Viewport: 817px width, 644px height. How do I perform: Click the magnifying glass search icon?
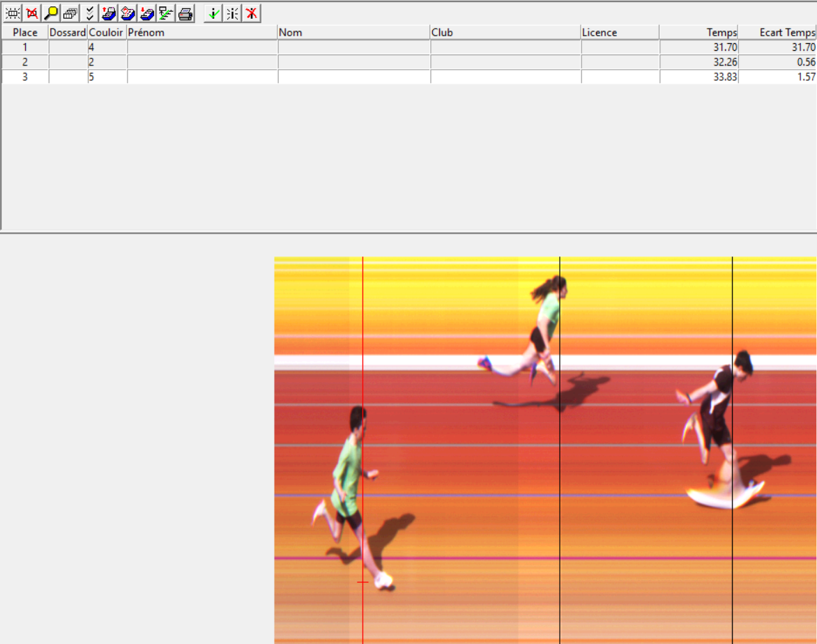51,13
